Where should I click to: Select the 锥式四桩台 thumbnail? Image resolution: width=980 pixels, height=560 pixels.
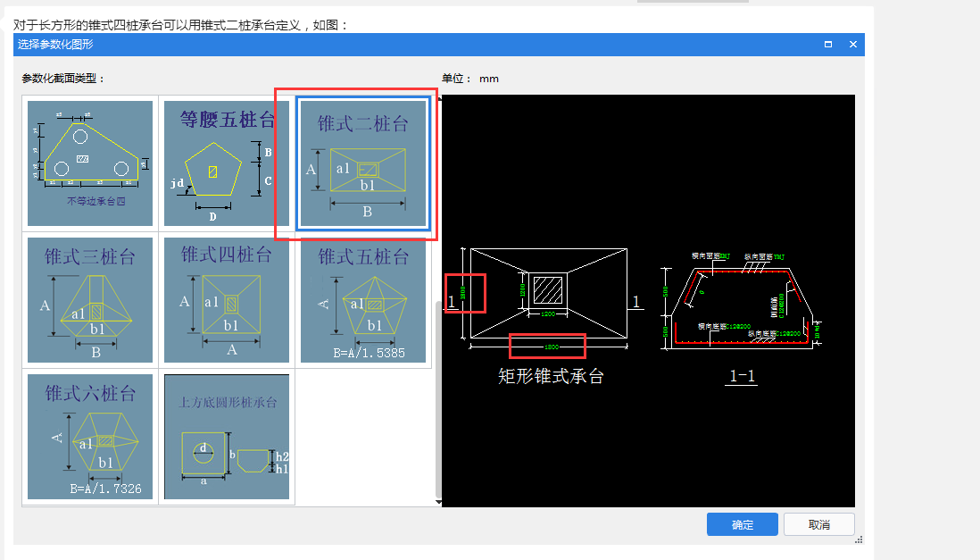pos(226,300)
